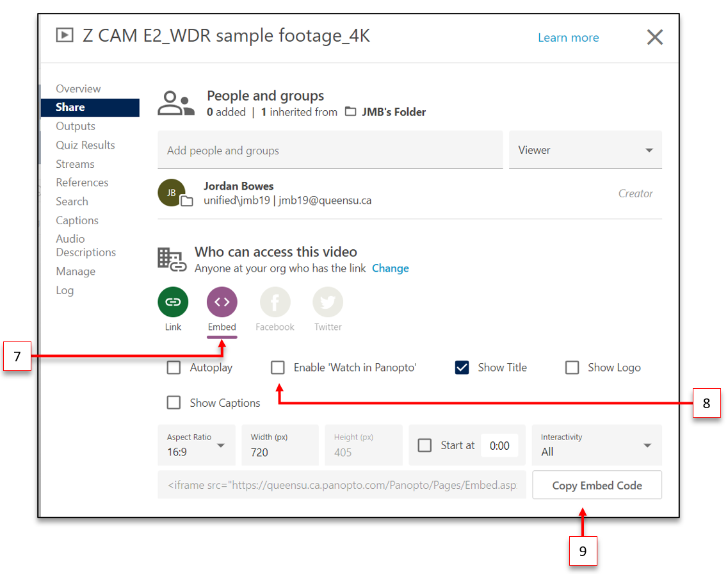Switch to the Streams section
Viewport: 728px width, 574px height.
(x=75, y=165)
